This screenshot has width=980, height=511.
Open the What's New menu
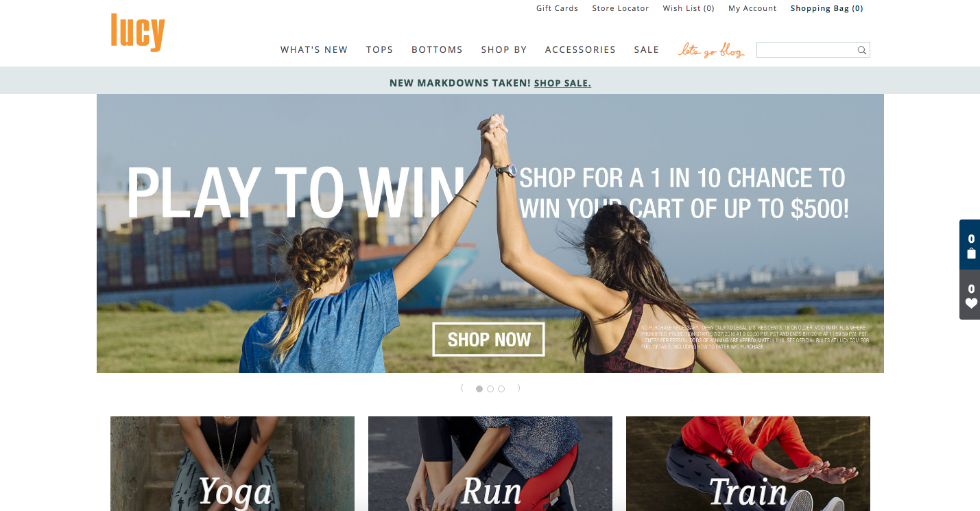point(314,49)
